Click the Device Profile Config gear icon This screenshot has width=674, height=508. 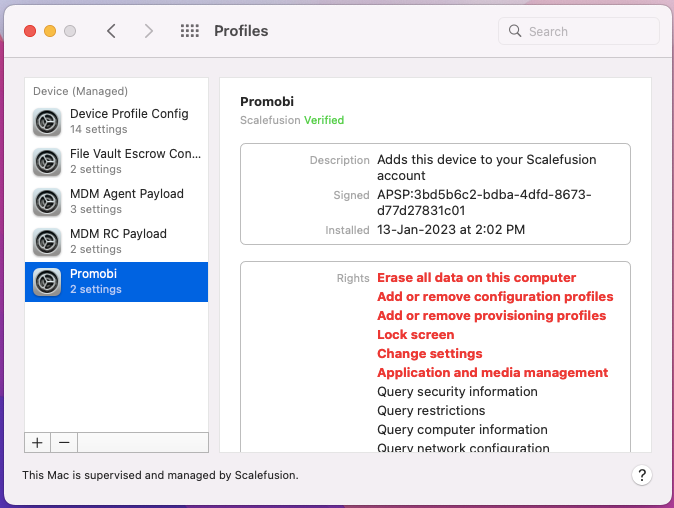click(x=47, y=122)
